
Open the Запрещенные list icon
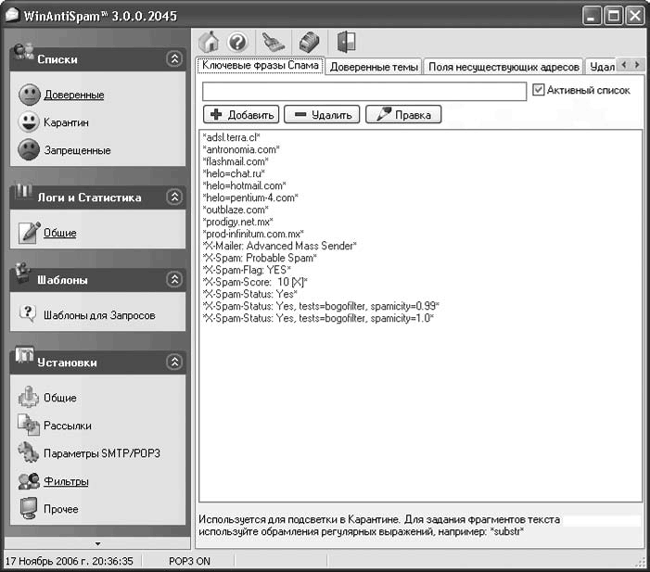click(29, 150)
